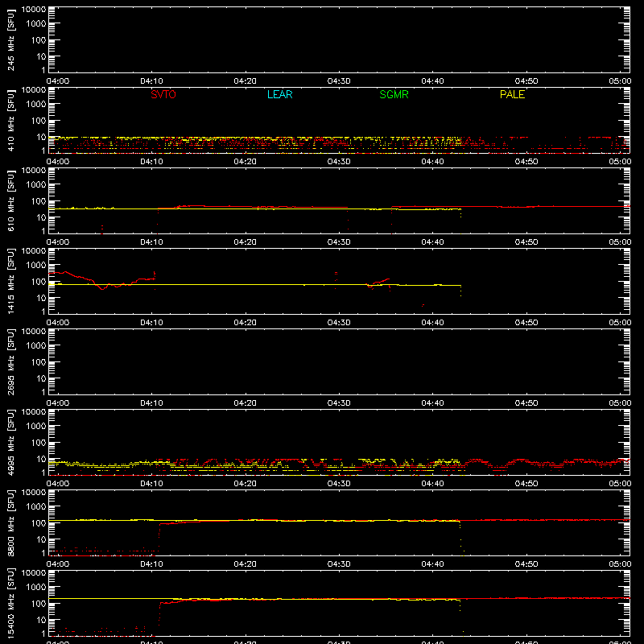Click 04:00 time label of 1415 MHz plot

pyautogui.click(x=58, y=323)
